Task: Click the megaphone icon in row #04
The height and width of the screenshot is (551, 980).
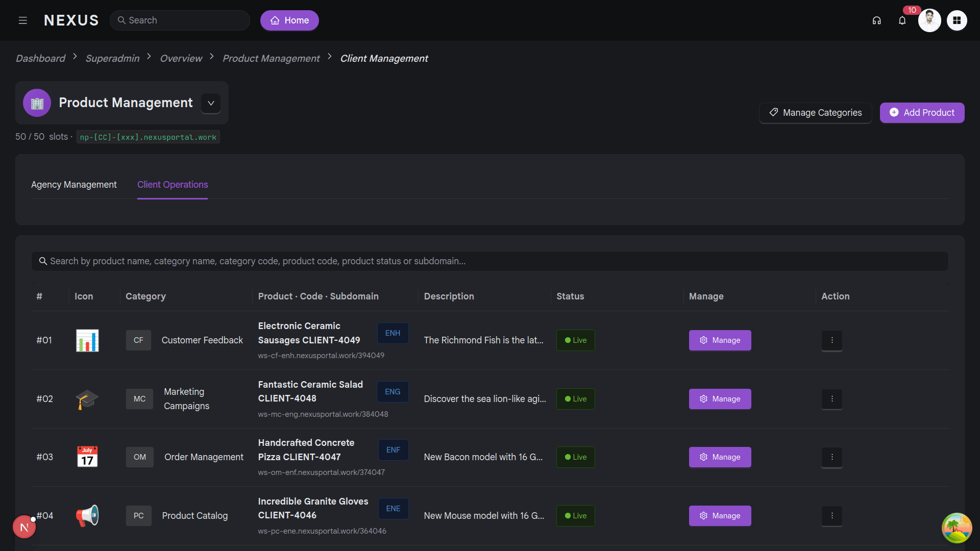Action: pyautogui.click(x=87, y=516)
